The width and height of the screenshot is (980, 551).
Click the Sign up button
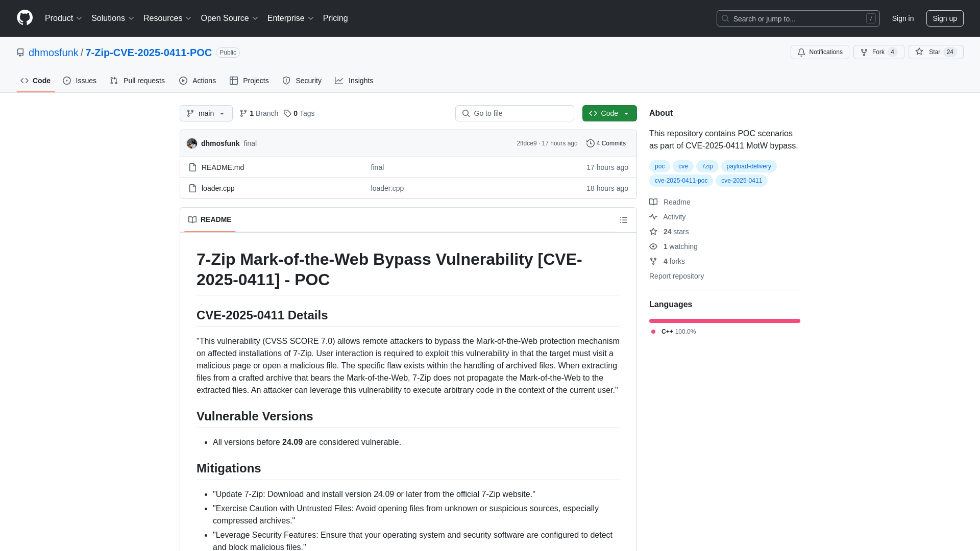coord(945,18)
